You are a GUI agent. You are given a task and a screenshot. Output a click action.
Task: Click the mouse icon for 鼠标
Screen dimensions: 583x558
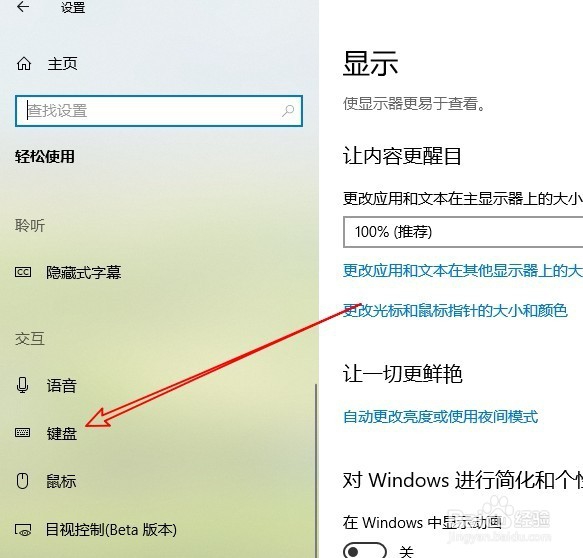(23, 481)
